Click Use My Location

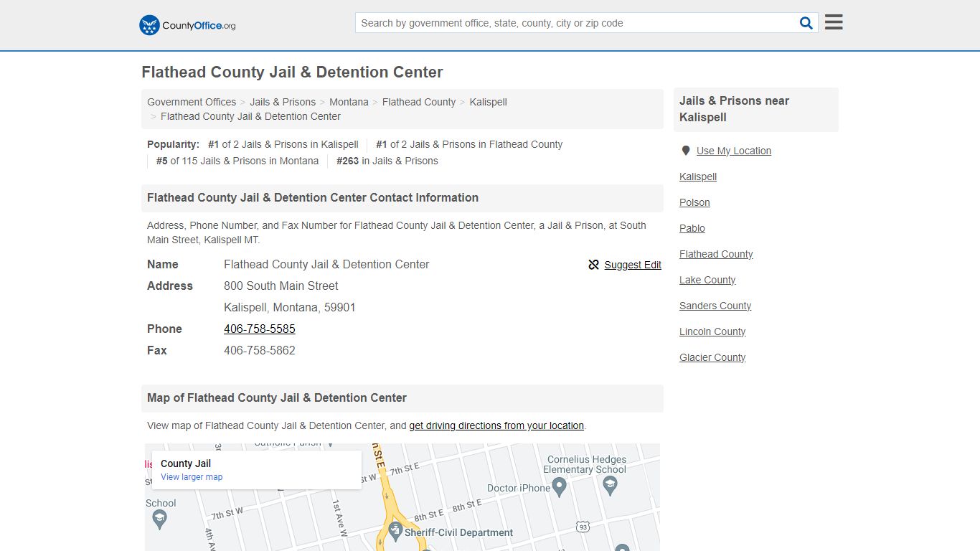pos(734,151)
